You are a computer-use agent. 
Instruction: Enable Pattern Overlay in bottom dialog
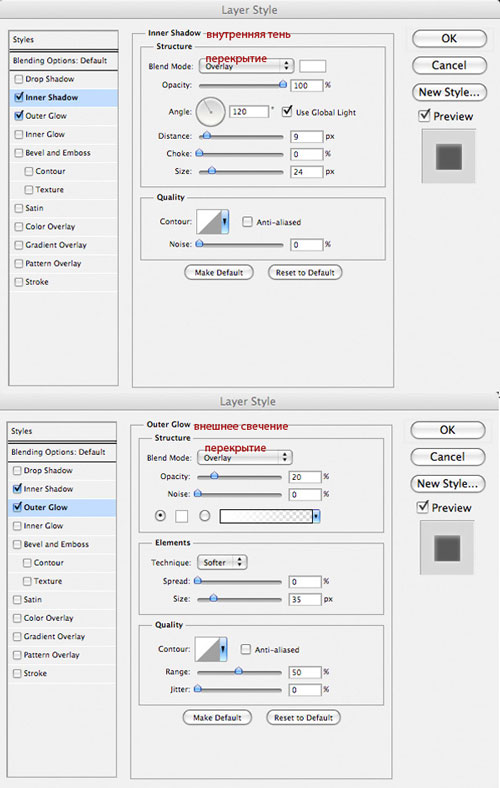17,655
